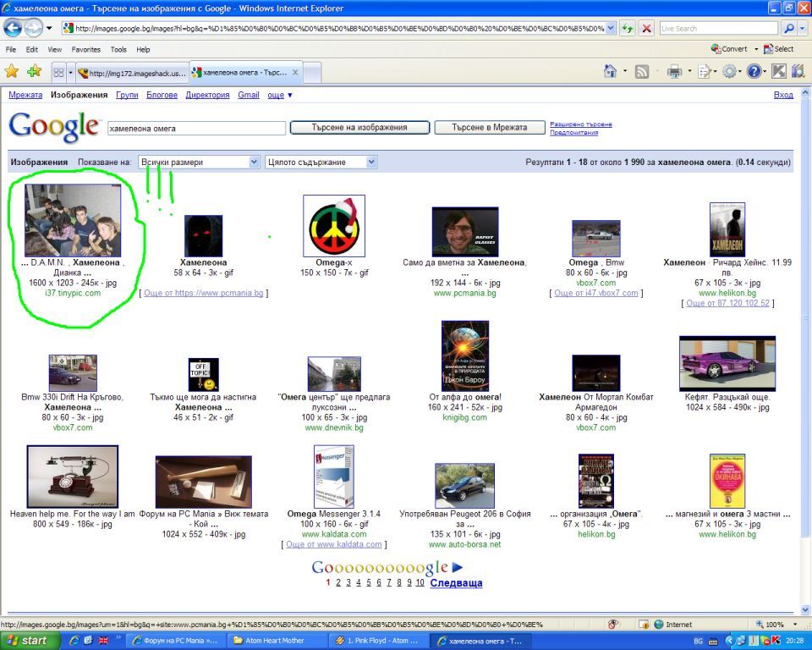Open the Favorites menu
812x650 pixels.
86,49
